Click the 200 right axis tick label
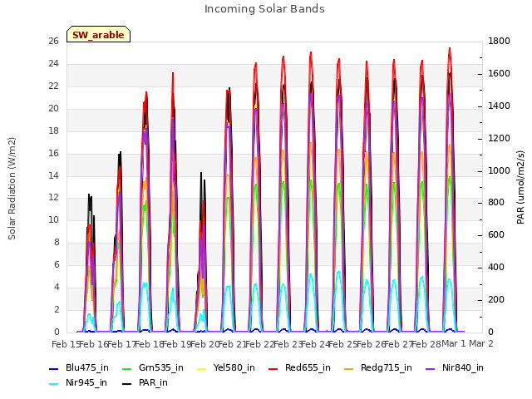The image size is (532, 399). (x=496, y=299)
